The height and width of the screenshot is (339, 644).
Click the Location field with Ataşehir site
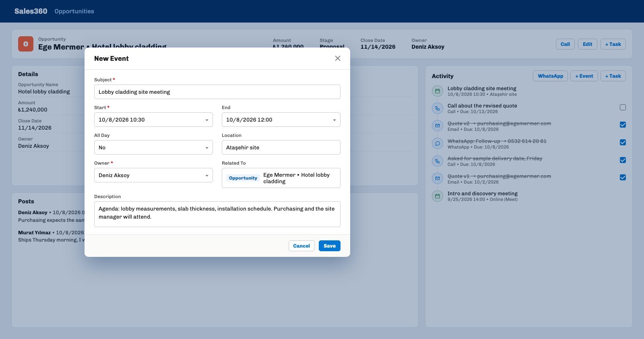pos(281,147)
